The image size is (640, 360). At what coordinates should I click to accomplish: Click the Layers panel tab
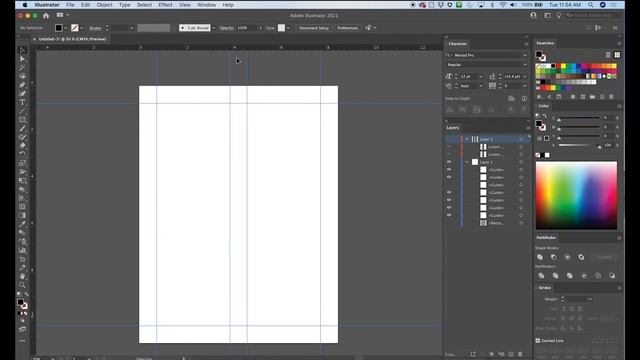(x=452, y=128)
